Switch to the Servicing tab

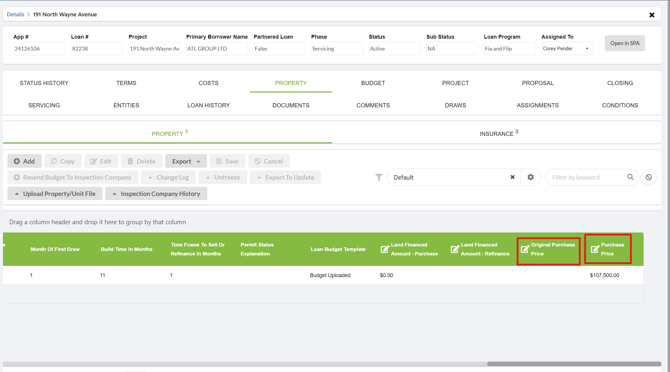click(x=44, y=105)
